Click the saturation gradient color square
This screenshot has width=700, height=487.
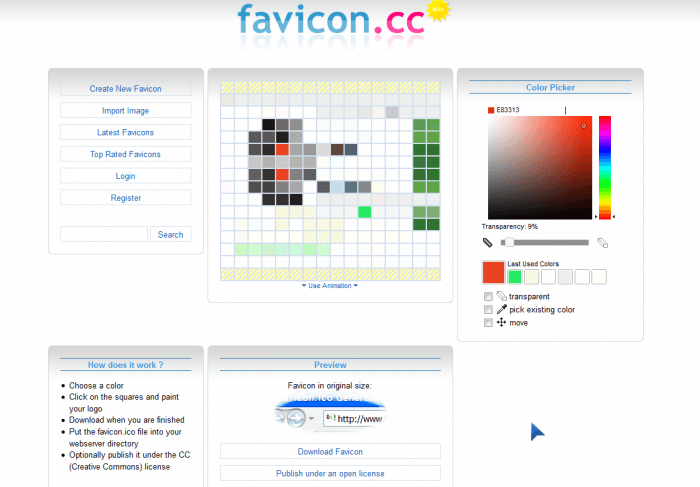tap(540, 167)
